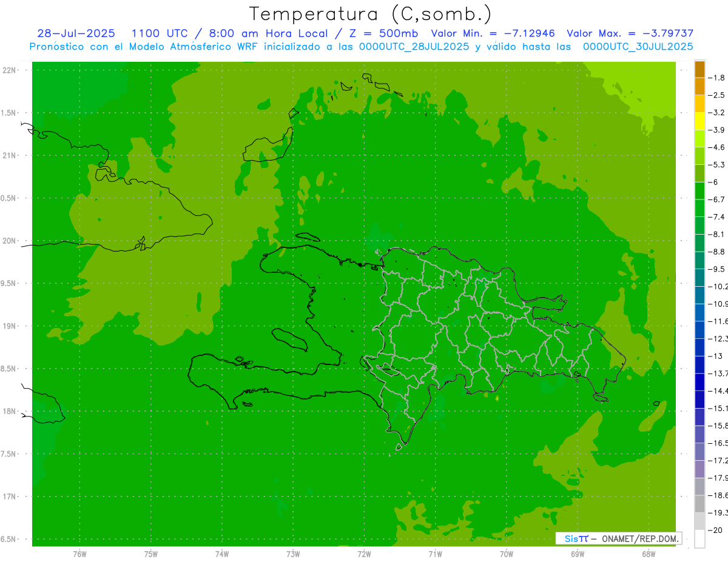Click the 19N latitude label
This screenshot has height=562, width=728.
[x=10, y=326]
